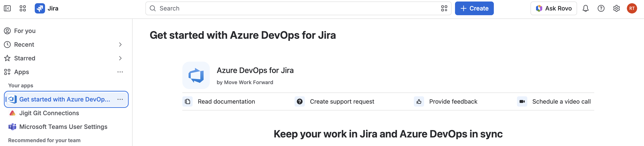Click the Jigit Git Connections icon
Screen dimensions: 644x146
tap(12, 113)
